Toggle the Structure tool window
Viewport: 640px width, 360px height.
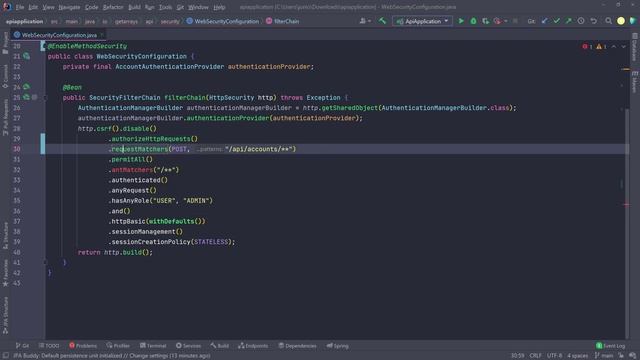click(5, 236)
